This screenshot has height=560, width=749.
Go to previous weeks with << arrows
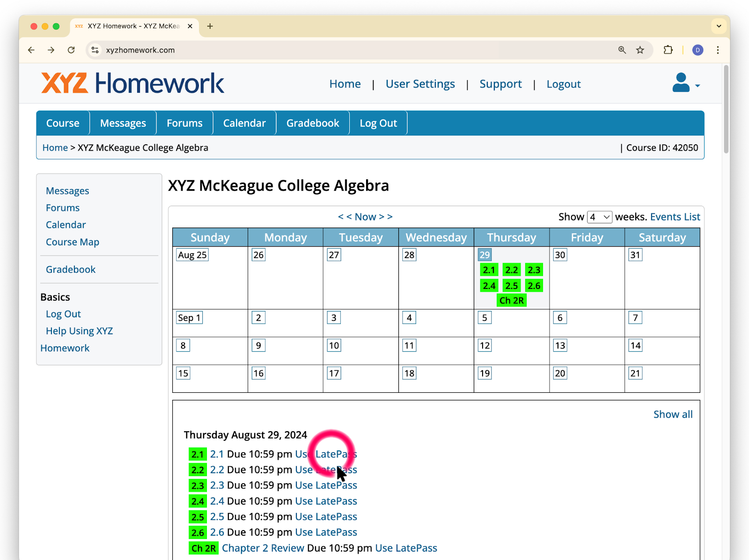click(x=345, y=217)
